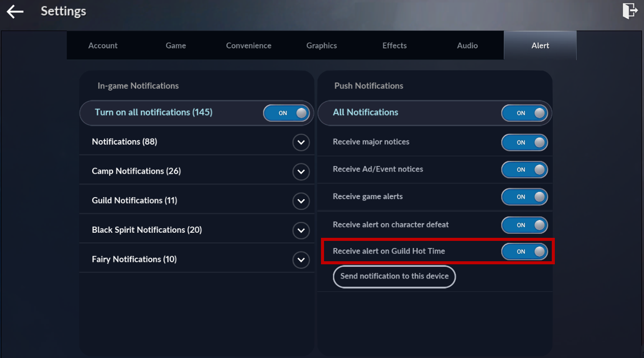The width and height of the screenshot is (644, 358).
Task: Open the Effects tab
Action: click(x=394, y=45)
